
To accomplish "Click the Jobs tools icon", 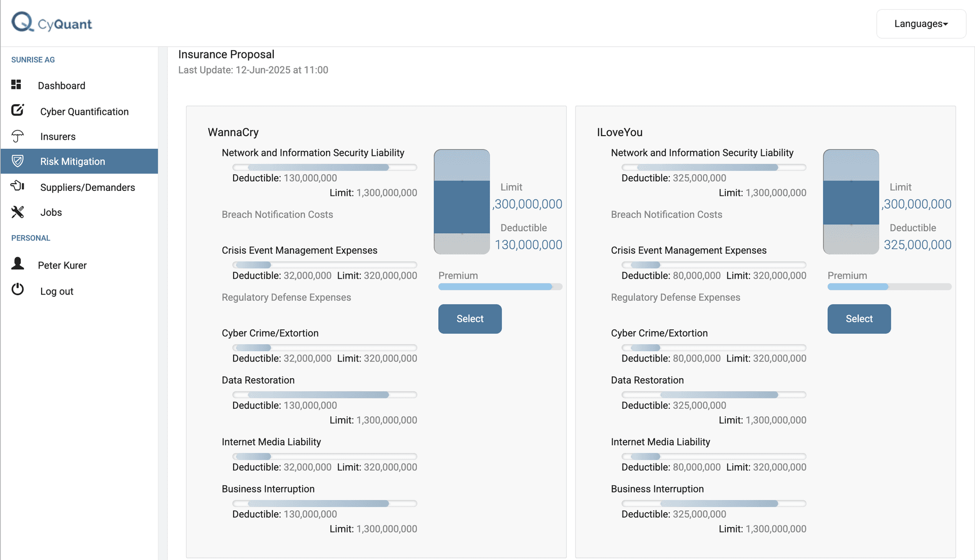I will pos(18,212).
